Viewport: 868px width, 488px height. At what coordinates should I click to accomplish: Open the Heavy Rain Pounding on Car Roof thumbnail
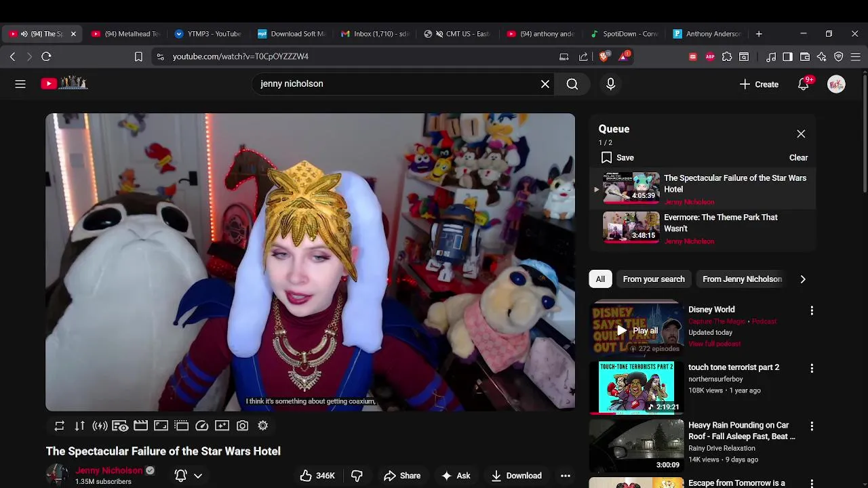click(x=636, y=445)
